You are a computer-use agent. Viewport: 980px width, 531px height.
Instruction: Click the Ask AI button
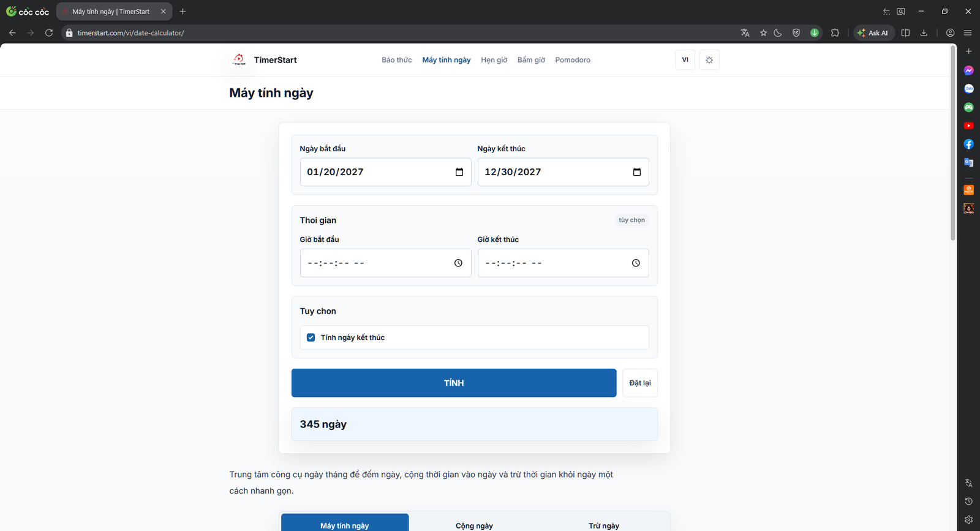pos(874,33)
